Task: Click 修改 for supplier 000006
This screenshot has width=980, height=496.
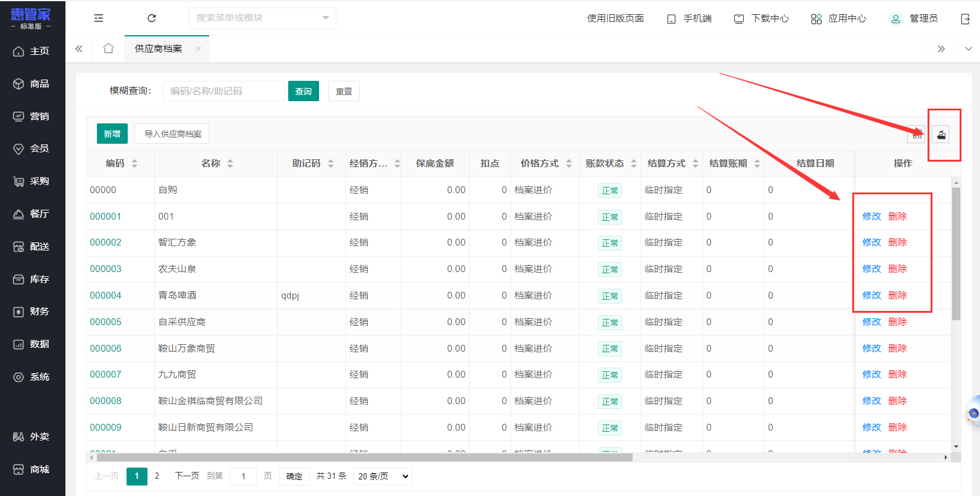Action: point(871,349)
